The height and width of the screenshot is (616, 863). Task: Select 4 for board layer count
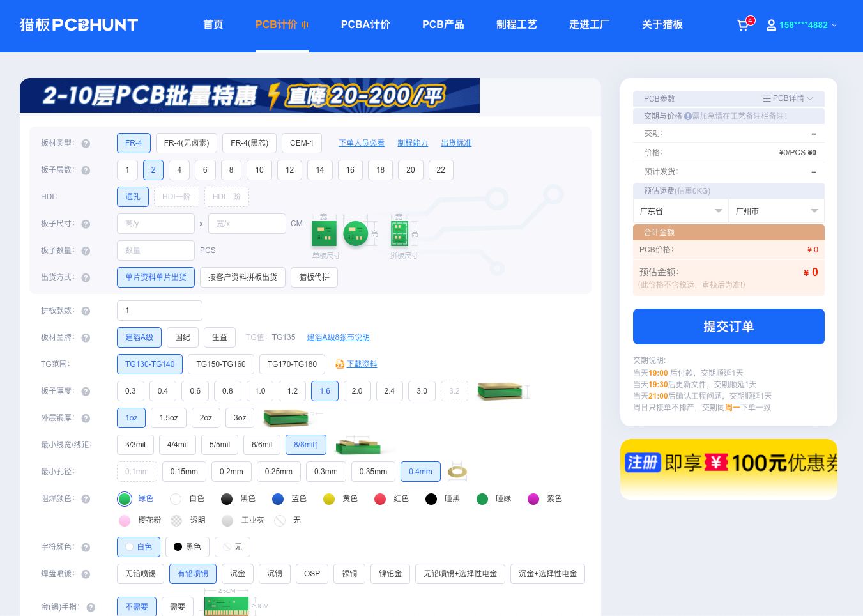[x=179, y=170]
